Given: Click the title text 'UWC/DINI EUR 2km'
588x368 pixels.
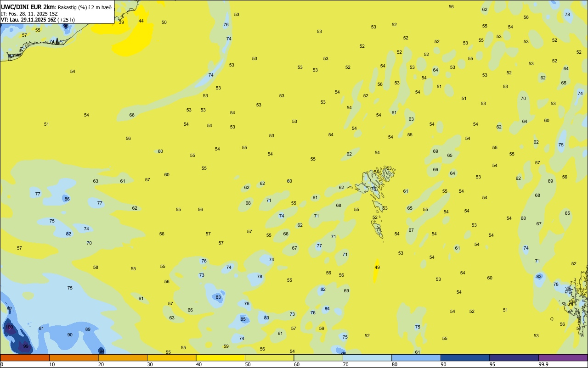Looking at the screenshot, I should [28, 7].
